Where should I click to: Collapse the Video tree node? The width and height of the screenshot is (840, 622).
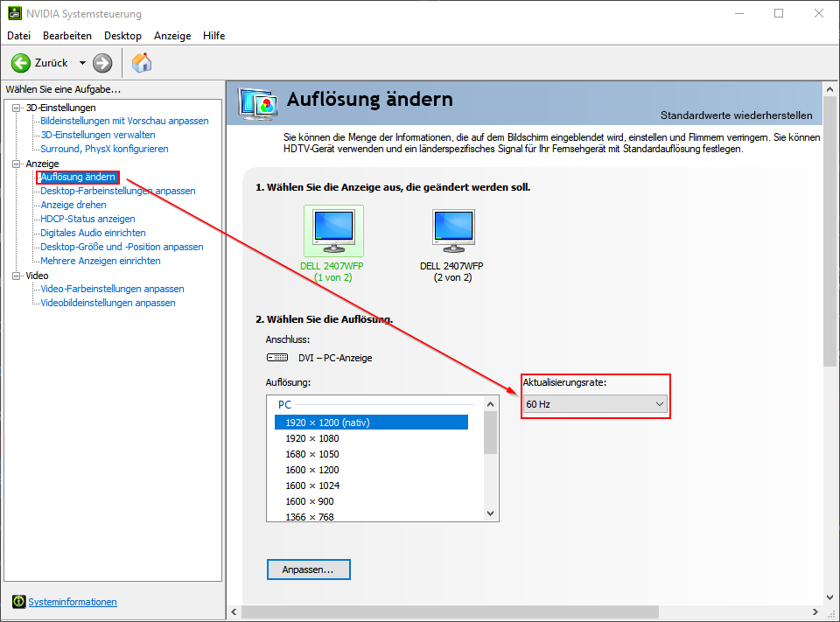[16, 276]
